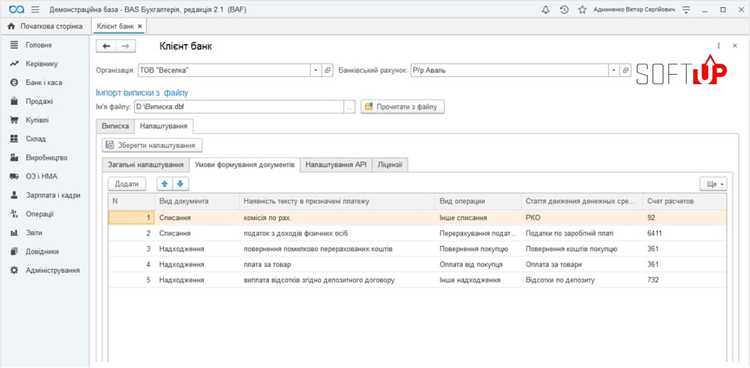Viewport: 750px width, 368px height.
Task: Open the Загальні налаштування tab
Action: [x=145, y=165]
